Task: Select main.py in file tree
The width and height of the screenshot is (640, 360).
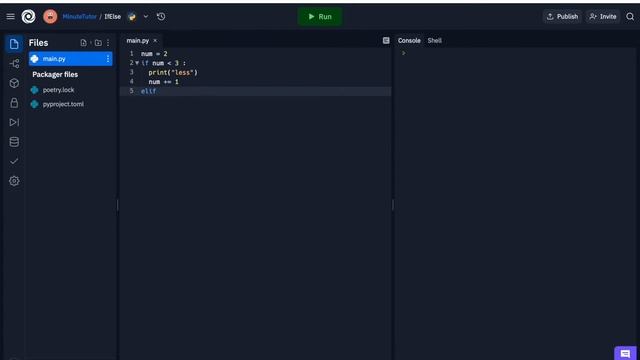Action: tap(70, 59)
